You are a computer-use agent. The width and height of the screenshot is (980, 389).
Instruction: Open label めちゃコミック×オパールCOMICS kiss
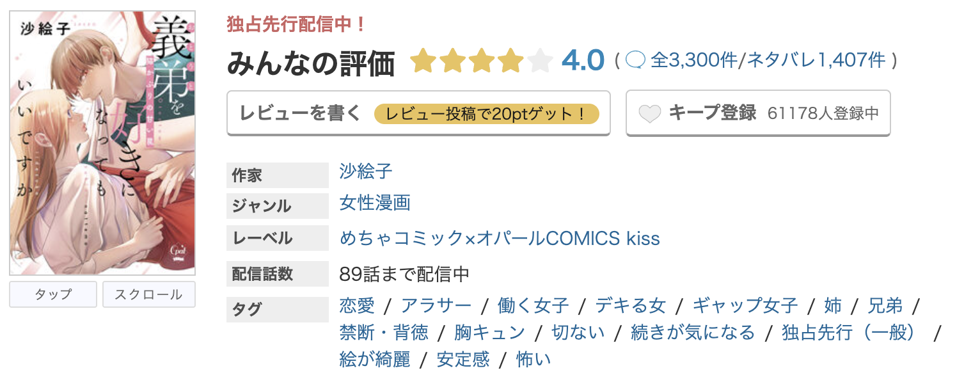(498, 238)
